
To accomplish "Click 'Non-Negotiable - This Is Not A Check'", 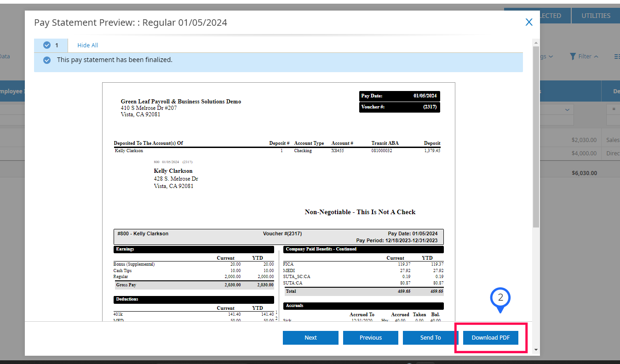I will [x=360, y=212].
